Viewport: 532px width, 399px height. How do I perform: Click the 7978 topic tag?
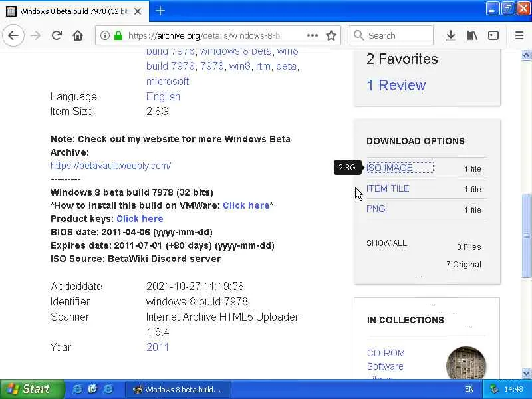tap(211, 66)
